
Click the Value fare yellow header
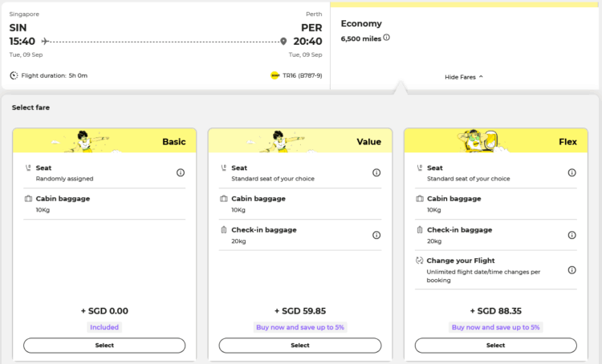tap(300, 141)
